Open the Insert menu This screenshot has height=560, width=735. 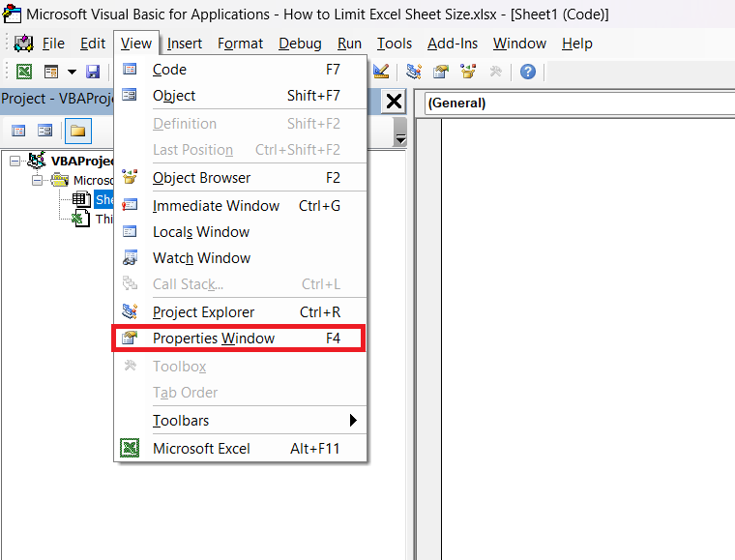pyautogui.click(x=184, y=44)
